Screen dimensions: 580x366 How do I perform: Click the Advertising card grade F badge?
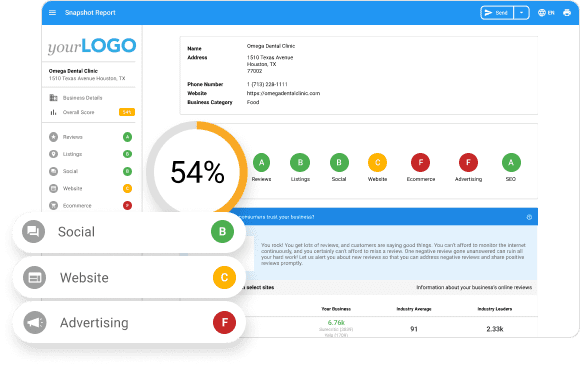[x=224, y=323]
